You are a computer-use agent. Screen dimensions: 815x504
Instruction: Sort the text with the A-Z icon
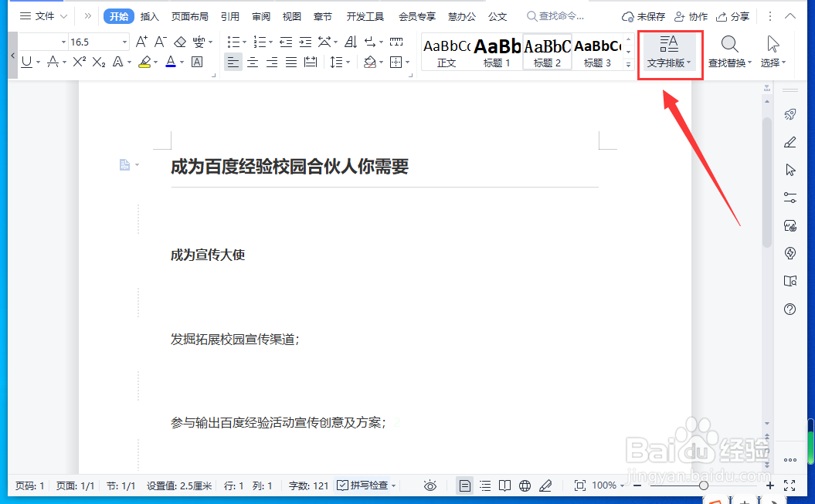351,42
